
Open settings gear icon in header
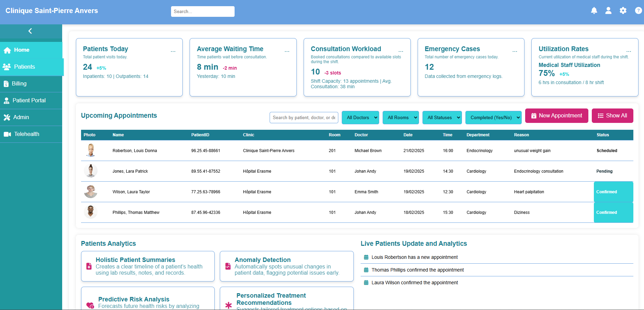tap(623, 11)
